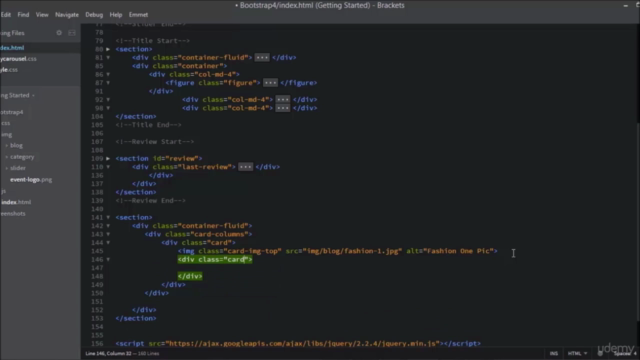This screenshot has height=360, width=640.
Task: Click the Title End comment line
Action: (x=148, y=125)
